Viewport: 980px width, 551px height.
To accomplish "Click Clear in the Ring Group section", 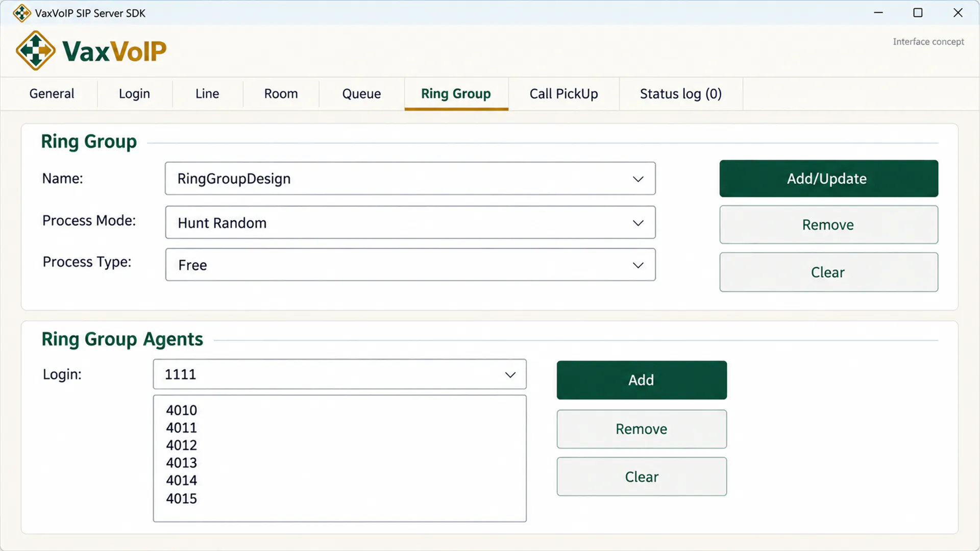I will click(x=828, y=272).
